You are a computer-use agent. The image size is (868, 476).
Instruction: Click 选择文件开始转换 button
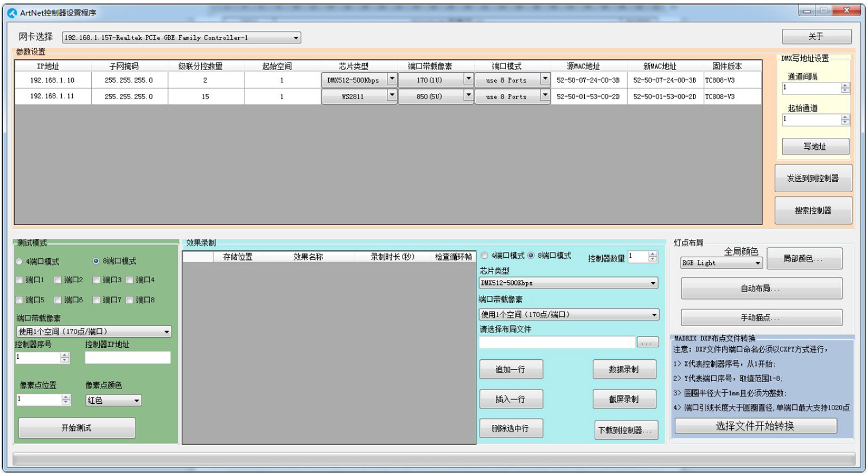click(x=756, y=426)
